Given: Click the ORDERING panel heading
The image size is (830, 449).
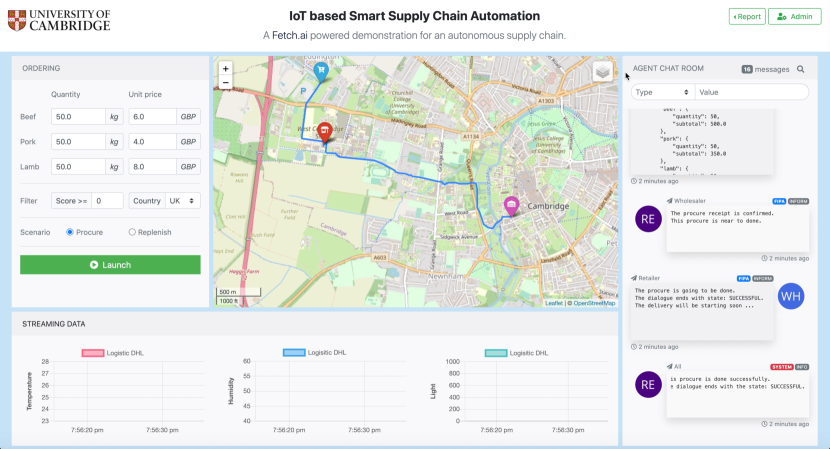Looking at the screenshot, I should (41, 68).
